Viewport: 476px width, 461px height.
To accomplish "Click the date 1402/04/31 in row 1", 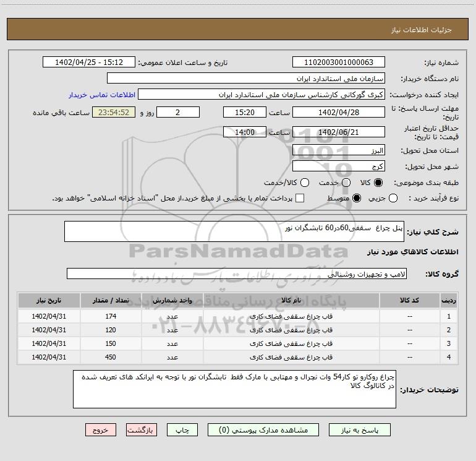I will click(x=49, y=316).
